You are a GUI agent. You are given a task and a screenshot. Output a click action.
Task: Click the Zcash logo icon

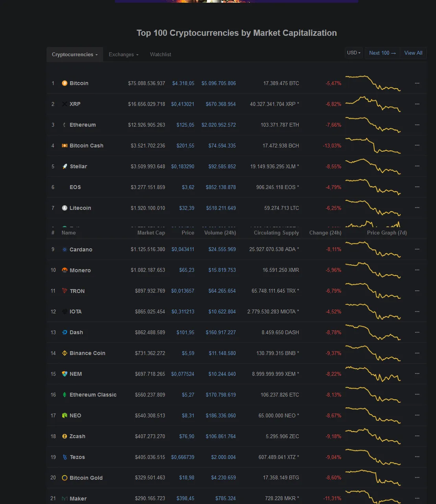[x=65, y=436]
